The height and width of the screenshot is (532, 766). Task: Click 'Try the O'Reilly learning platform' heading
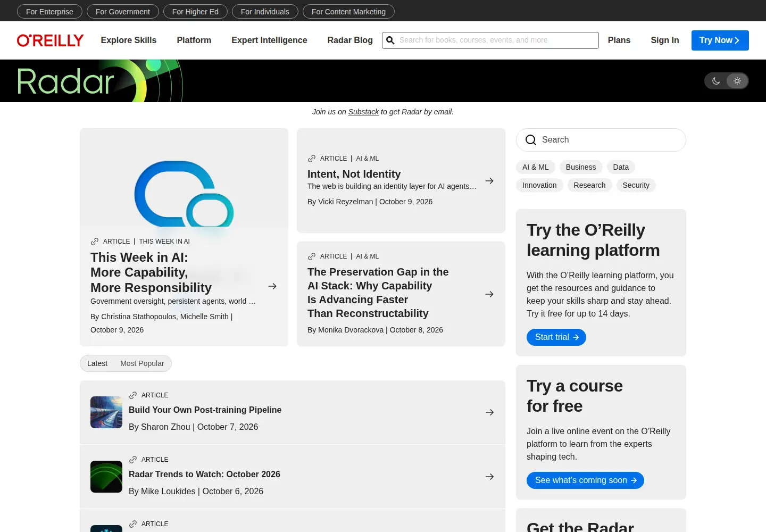[593, 240]
